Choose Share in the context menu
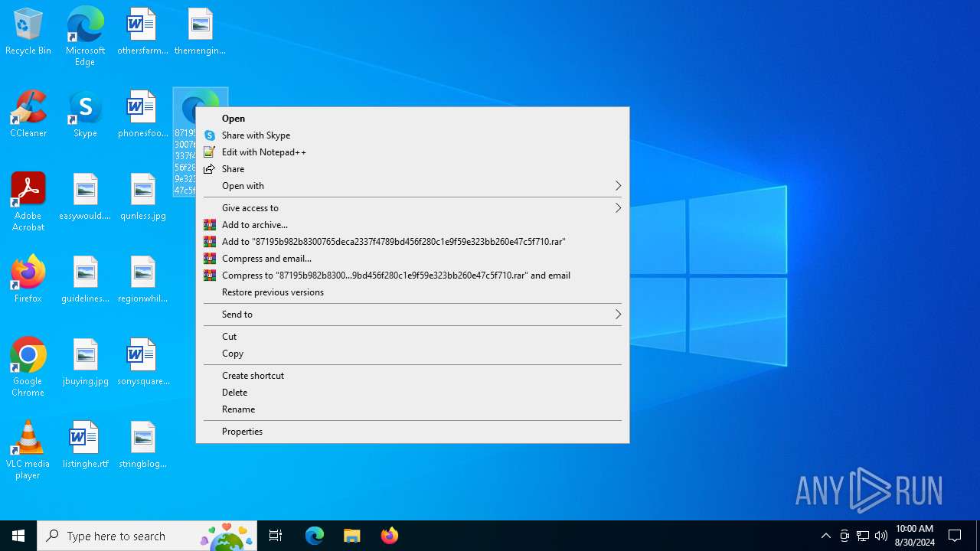This screenshot has width=980, height=551. 413,169
